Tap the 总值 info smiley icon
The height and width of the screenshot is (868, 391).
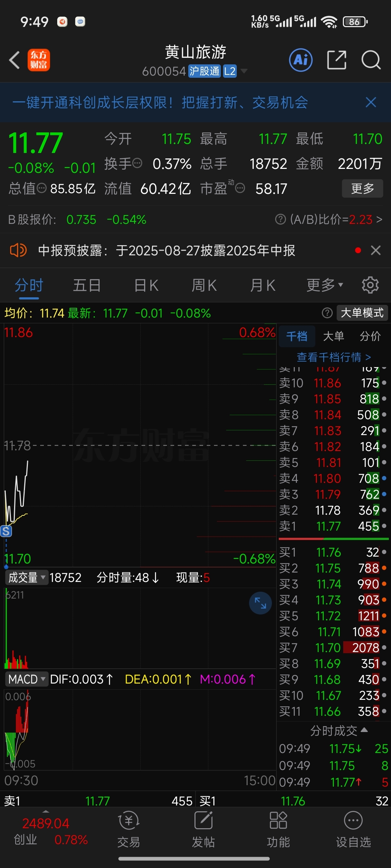pos(42,188)
